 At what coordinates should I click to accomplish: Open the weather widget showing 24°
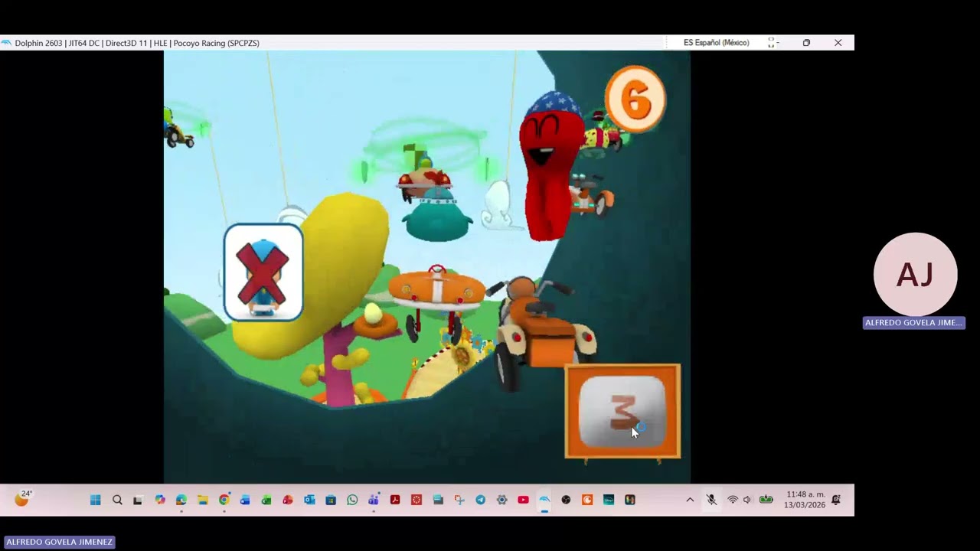(23, 499)
